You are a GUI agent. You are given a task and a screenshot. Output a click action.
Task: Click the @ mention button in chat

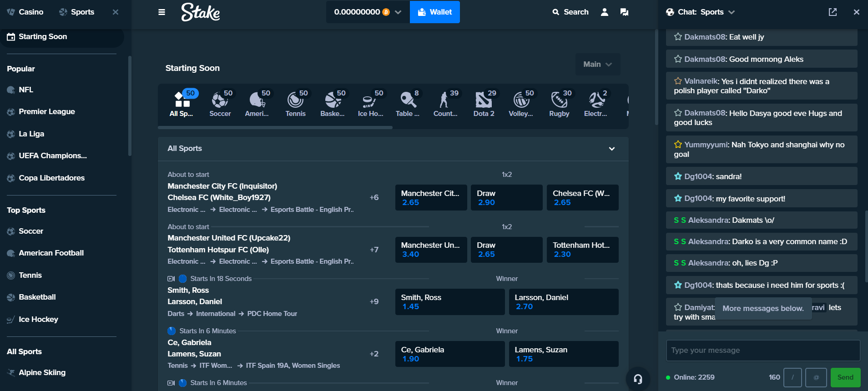coord(816,377)
